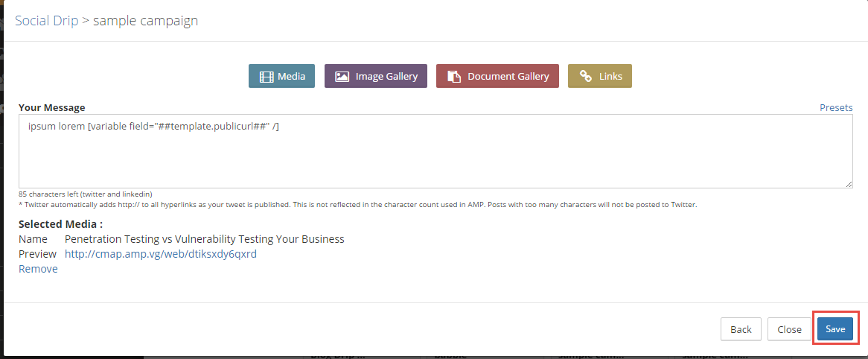
Task: Grab the message box resize handle
Action: (849, 184)
